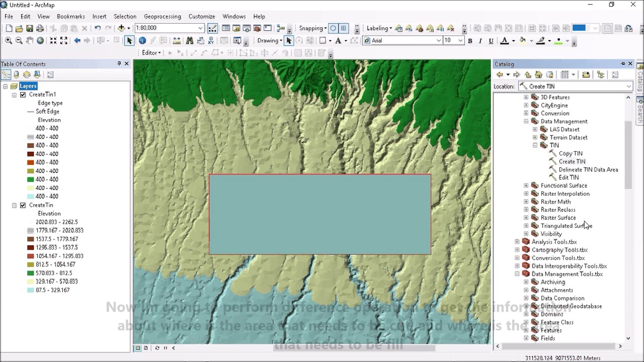Image resolution: width=644 pixels, height=362 pixels.
Task: Toggle Italic text formatting
Action: click(480, 41)
